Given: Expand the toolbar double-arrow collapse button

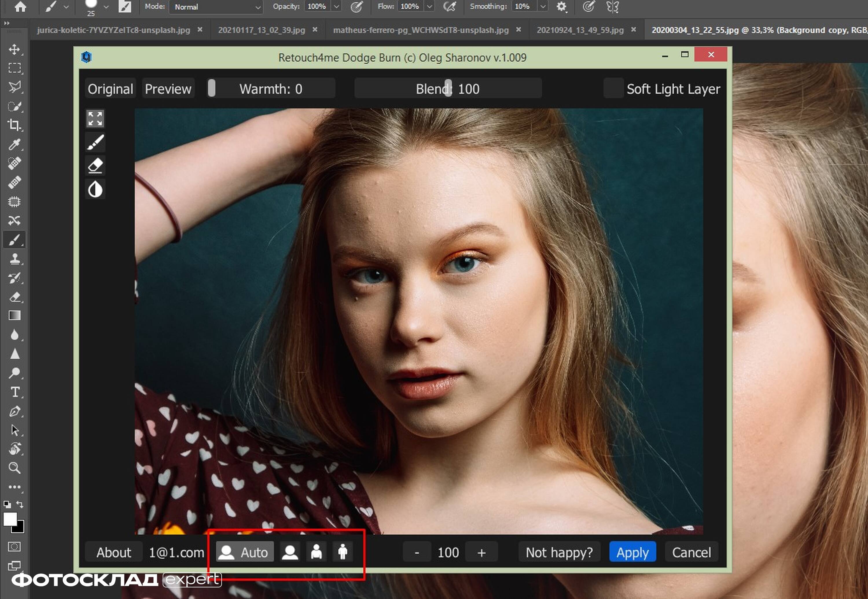Looking at the screenshot, I should coord(6,23).
